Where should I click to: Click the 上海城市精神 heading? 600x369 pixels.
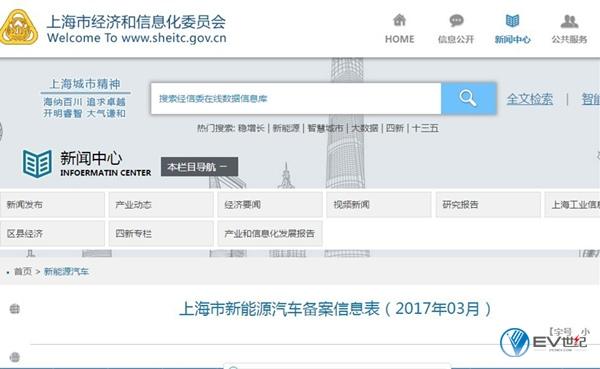[85, 84]
